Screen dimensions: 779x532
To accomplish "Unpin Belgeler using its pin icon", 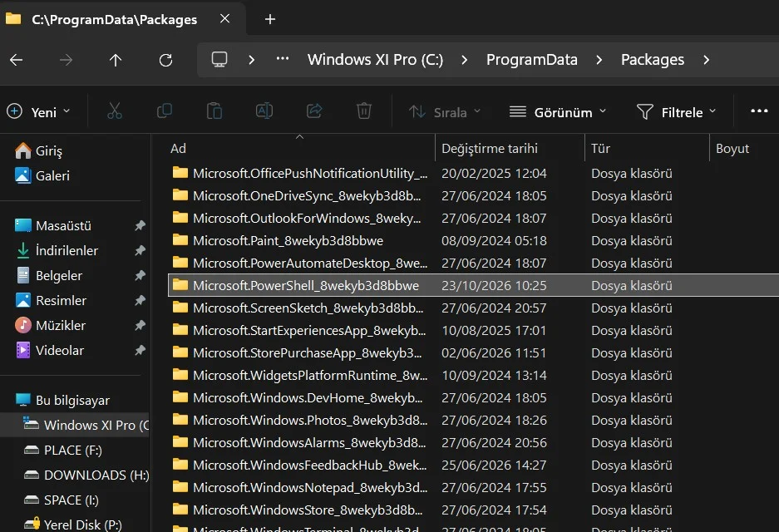I will 141,275.
